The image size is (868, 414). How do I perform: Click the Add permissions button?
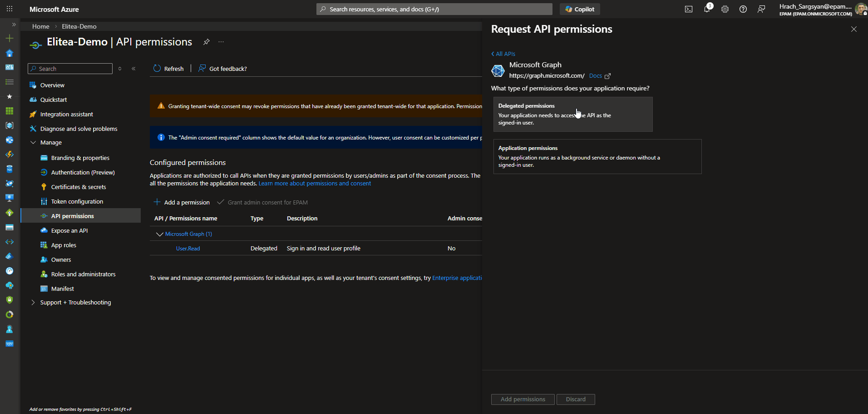click(x=523, y=399)
